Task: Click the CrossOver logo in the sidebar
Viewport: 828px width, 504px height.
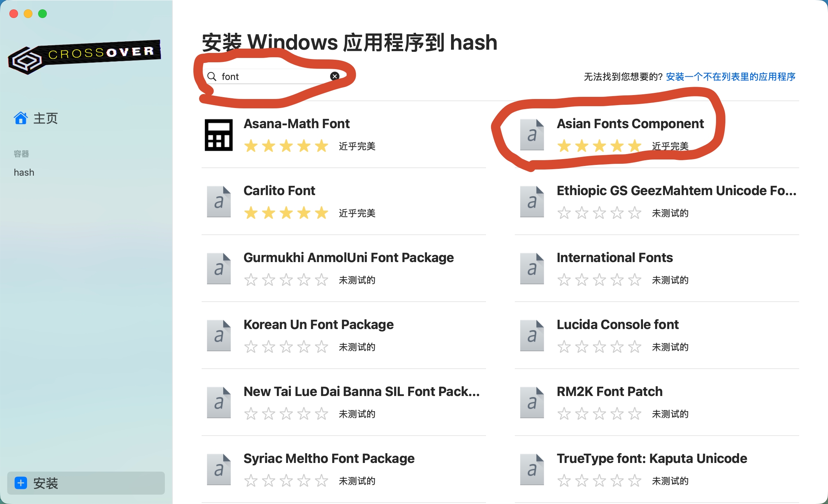Action: tap(84, 57)
